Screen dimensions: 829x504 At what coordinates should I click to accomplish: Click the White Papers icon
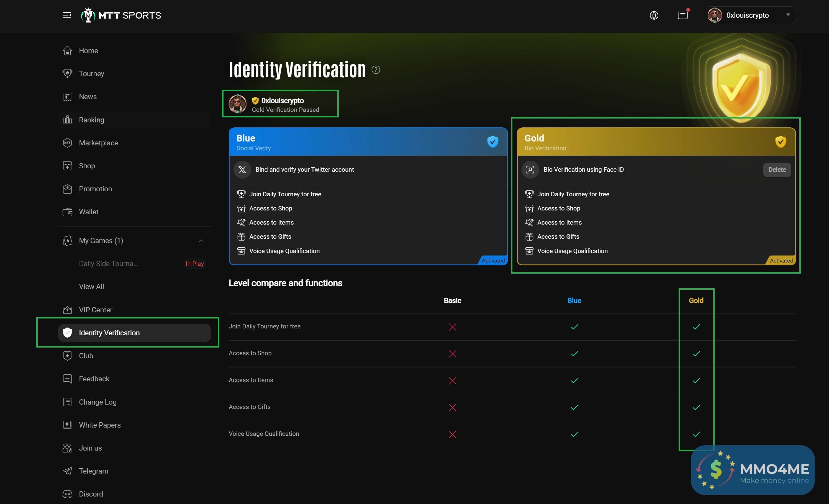(67, 425)
